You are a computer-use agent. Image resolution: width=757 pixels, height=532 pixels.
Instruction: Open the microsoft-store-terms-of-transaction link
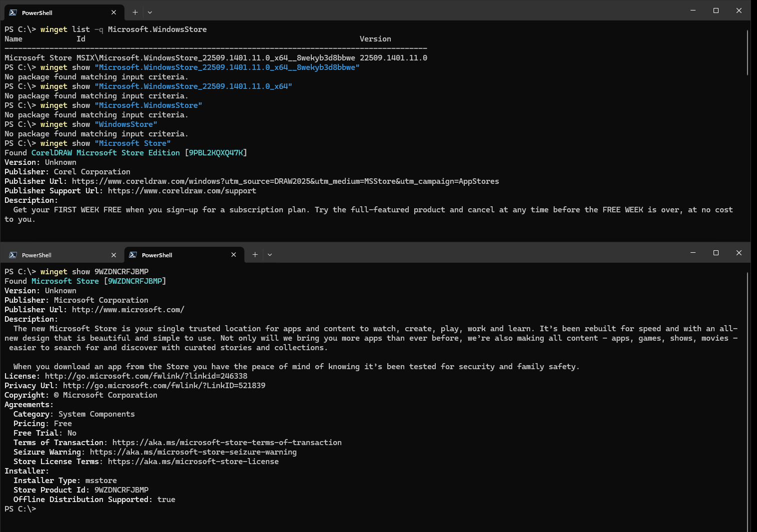point(227,443)
